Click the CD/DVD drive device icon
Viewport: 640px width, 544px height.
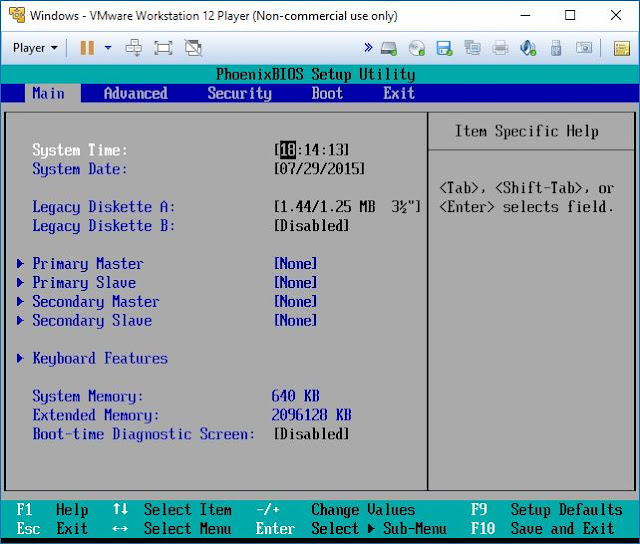click(417, 48)
